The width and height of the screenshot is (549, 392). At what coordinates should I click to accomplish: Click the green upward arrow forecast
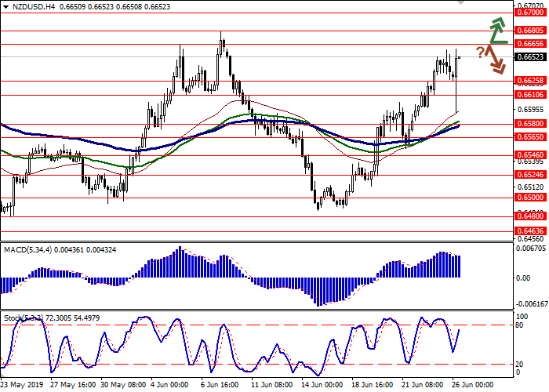(496, 30)
